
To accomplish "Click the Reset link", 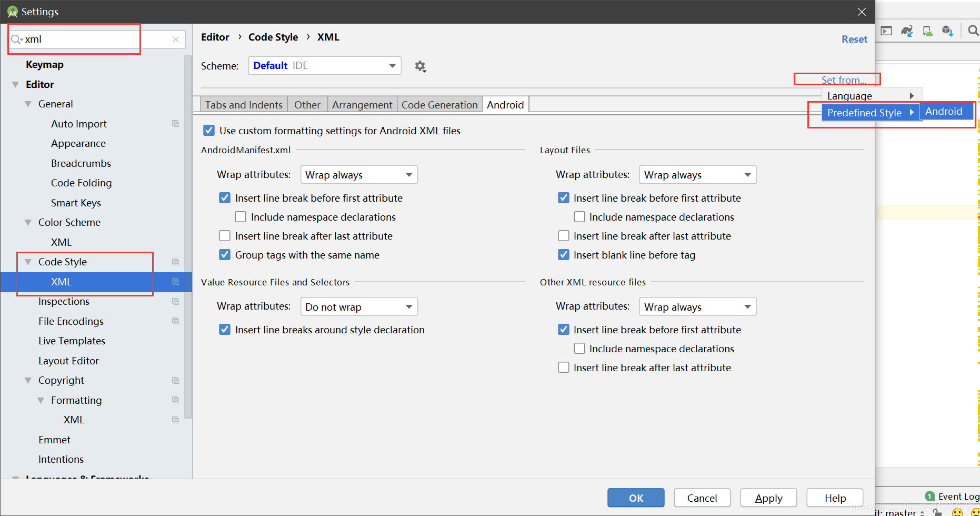I will pos(854,39).
